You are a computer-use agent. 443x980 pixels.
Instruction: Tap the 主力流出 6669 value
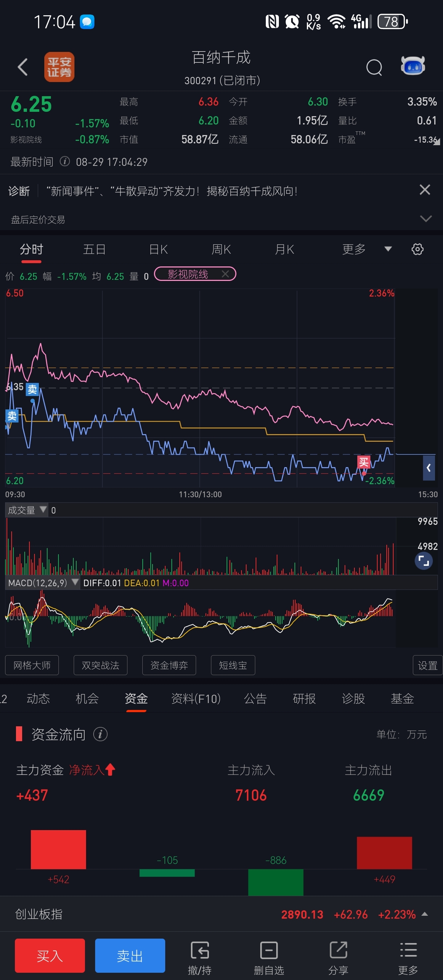(x=369, y=796)
